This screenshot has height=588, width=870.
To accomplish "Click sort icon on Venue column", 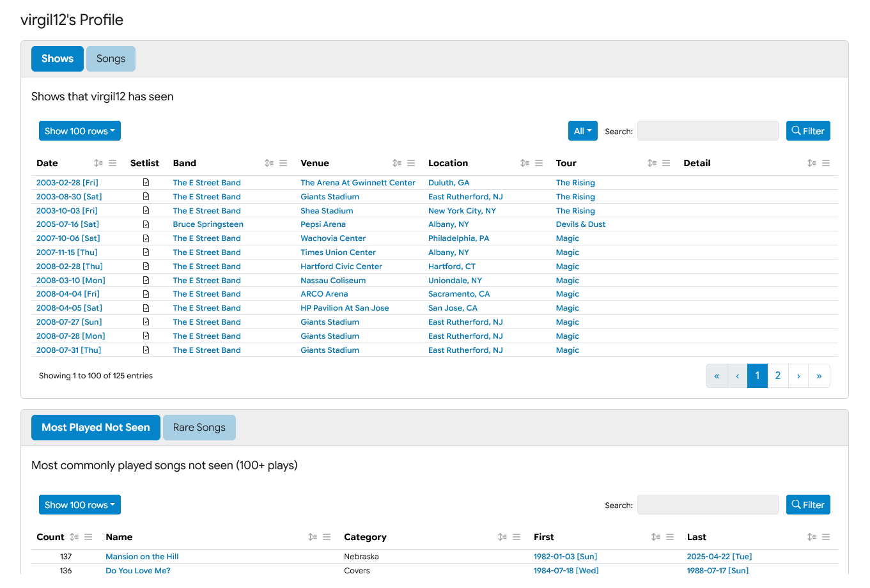I will click(397, 164).
